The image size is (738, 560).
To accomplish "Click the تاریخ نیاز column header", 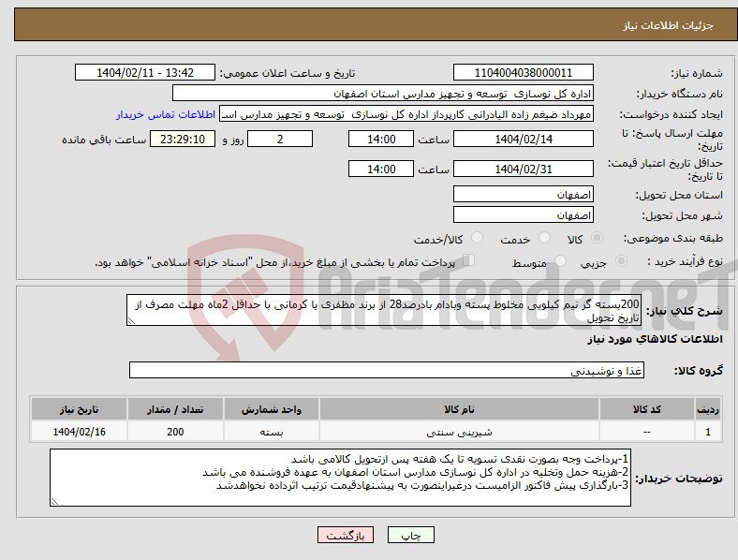I will 79,409.
